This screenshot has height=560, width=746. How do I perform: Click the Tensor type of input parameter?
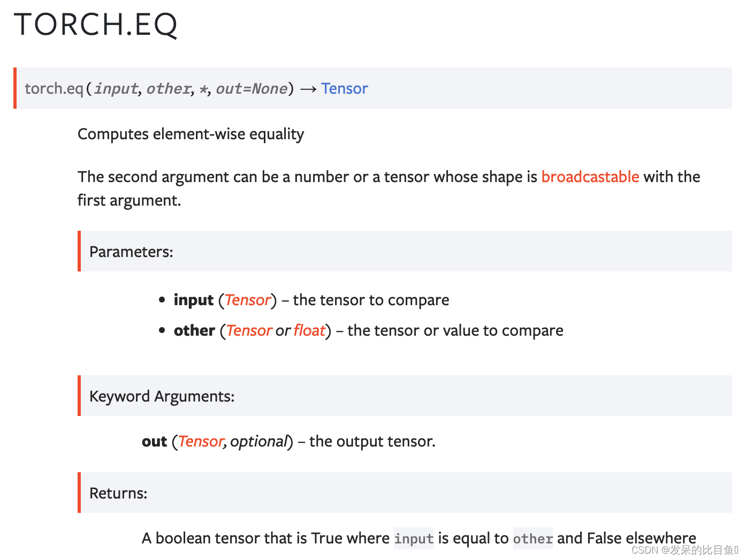click(248, 300)
